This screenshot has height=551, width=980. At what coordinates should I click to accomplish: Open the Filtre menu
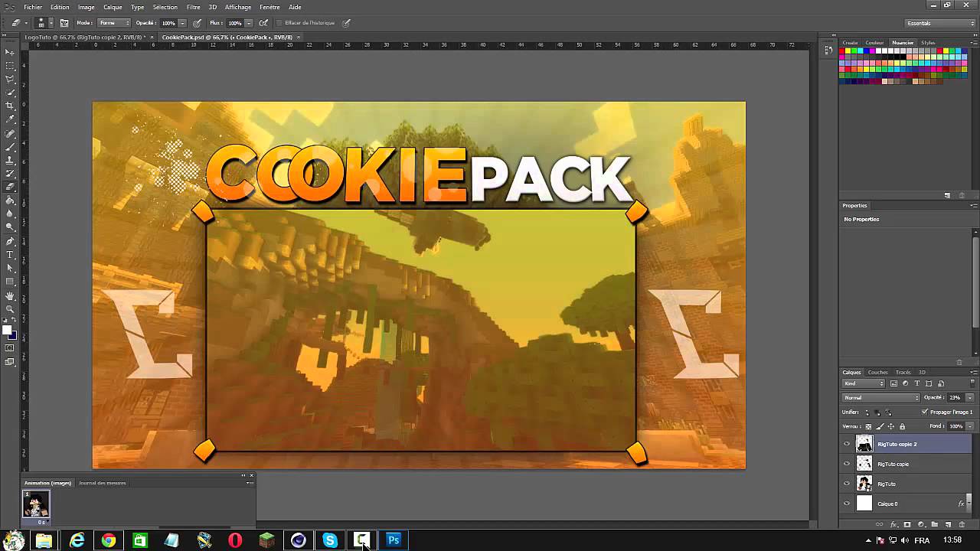(x=193, y=7)
